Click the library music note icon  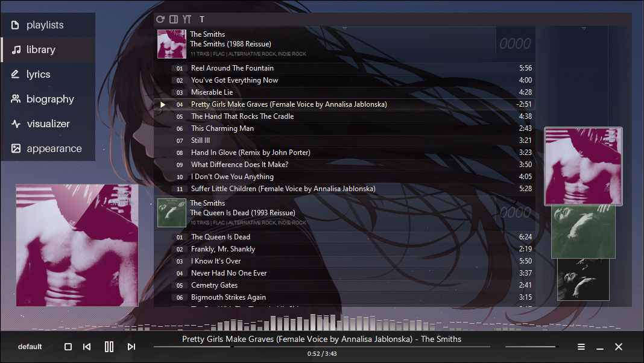[x=16, y=49]
